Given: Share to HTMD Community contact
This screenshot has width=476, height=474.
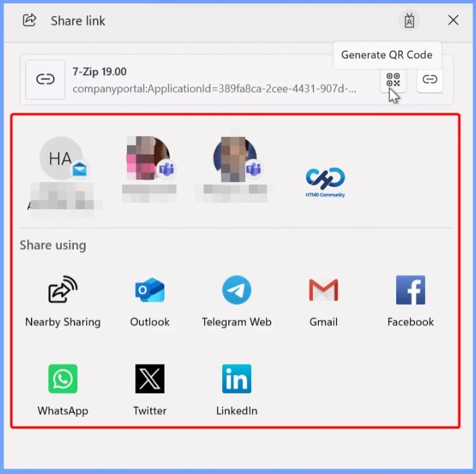Looking at the screenshot, I should pyautogui.click(x=325, y=182).
